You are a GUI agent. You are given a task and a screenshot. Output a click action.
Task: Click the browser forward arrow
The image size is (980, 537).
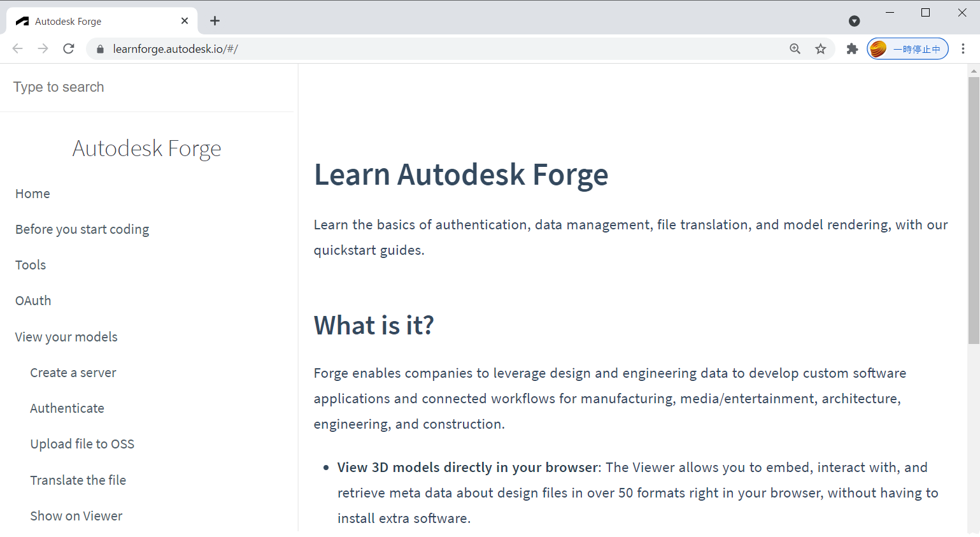pyautogui.click(x=43, y=49)
